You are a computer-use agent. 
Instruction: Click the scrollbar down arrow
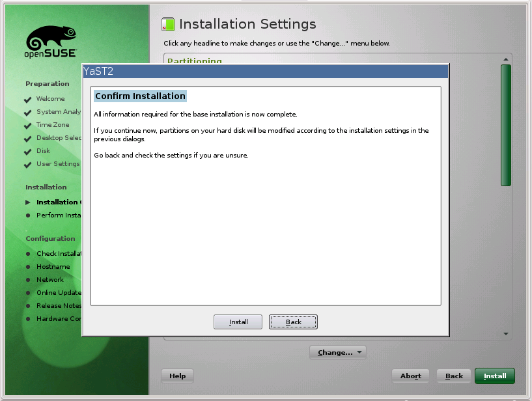pyautogui.click(x=505, y=334)
